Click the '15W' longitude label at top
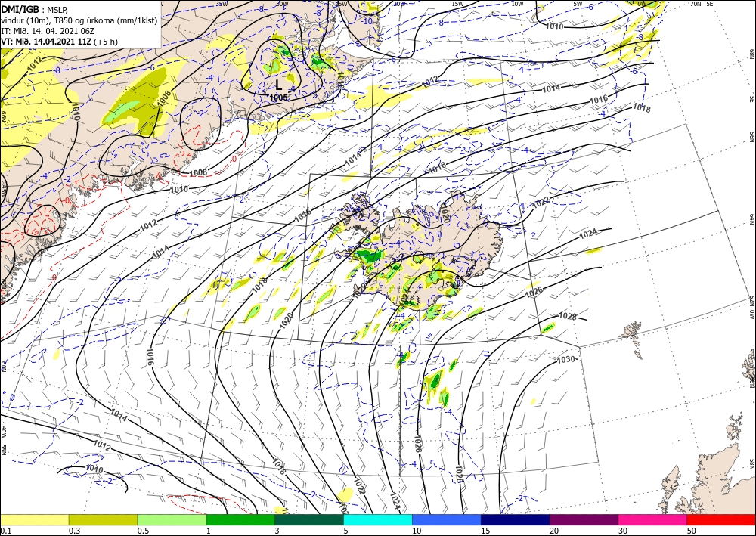 458,4
